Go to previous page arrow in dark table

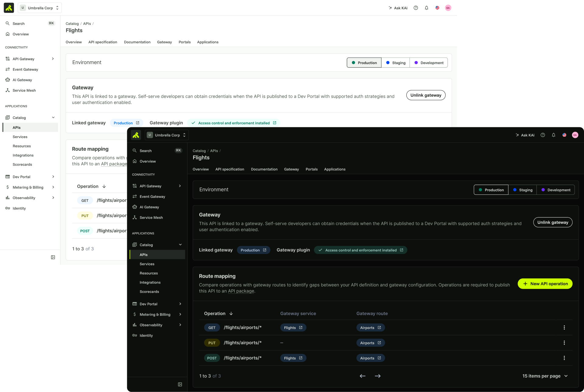click(363, 376)
